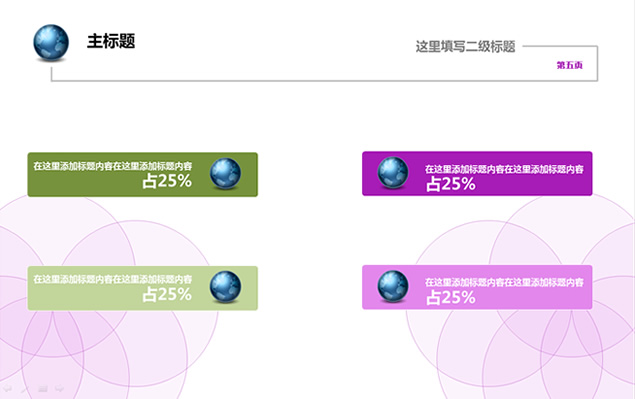This screenshot has height=399, width=635.
Task: Click the globe in the dark purple box
Action: coord(393,173)
